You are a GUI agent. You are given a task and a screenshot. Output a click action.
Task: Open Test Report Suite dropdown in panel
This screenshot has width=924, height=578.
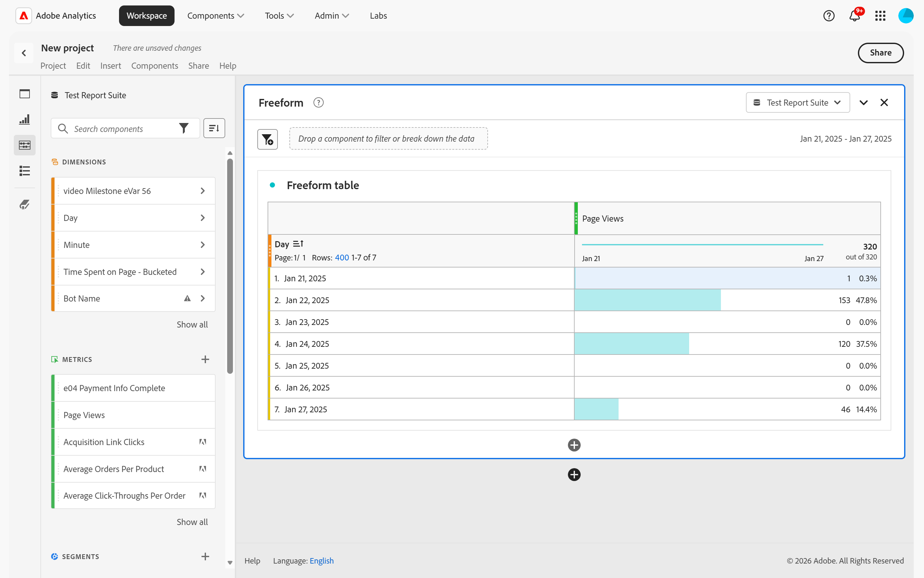(798, 102)
